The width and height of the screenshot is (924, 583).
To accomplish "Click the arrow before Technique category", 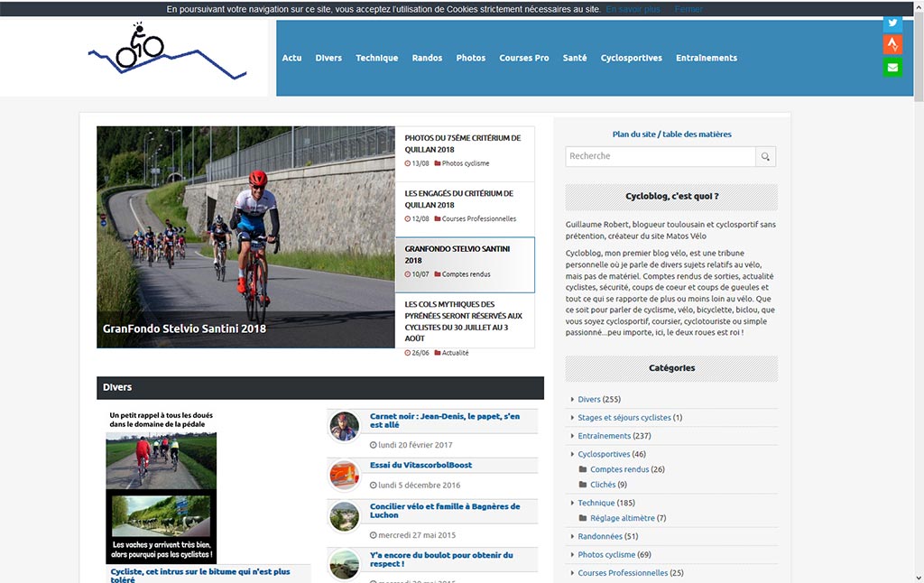I will point(572,503).
